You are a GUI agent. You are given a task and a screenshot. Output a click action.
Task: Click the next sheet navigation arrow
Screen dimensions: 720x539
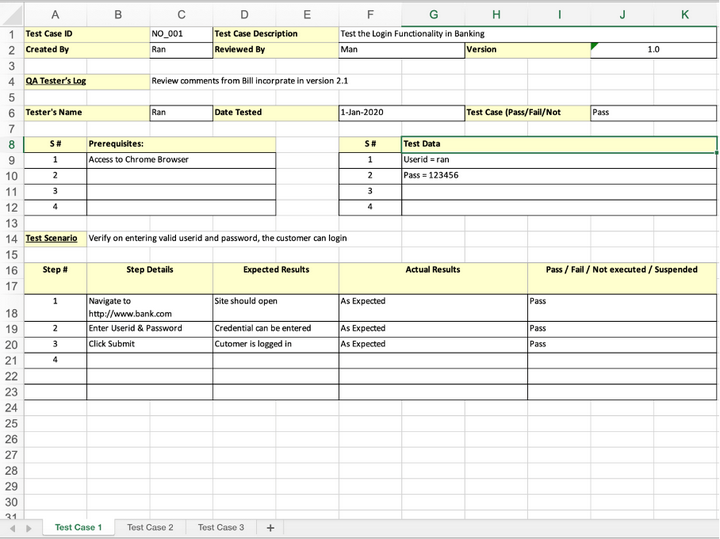28,528
